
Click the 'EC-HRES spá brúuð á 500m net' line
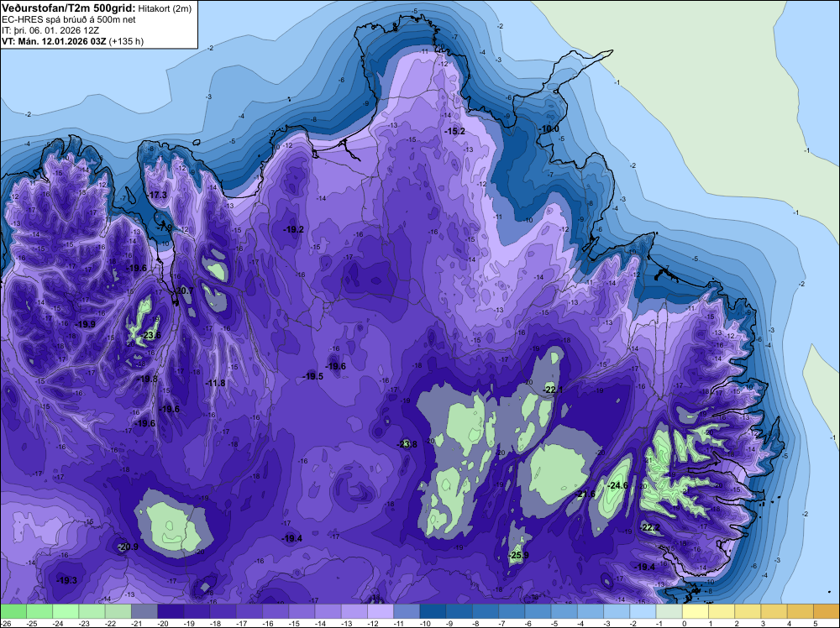point(69,19)
